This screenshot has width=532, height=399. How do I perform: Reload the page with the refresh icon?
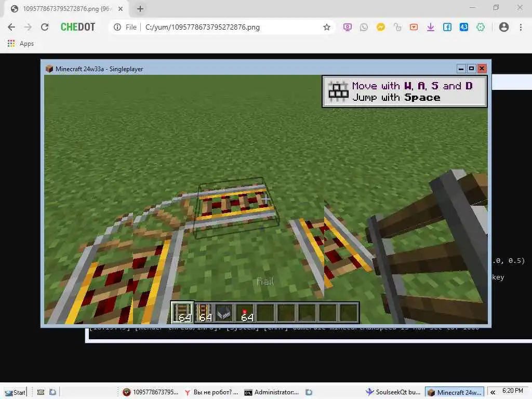coord(45,27)
